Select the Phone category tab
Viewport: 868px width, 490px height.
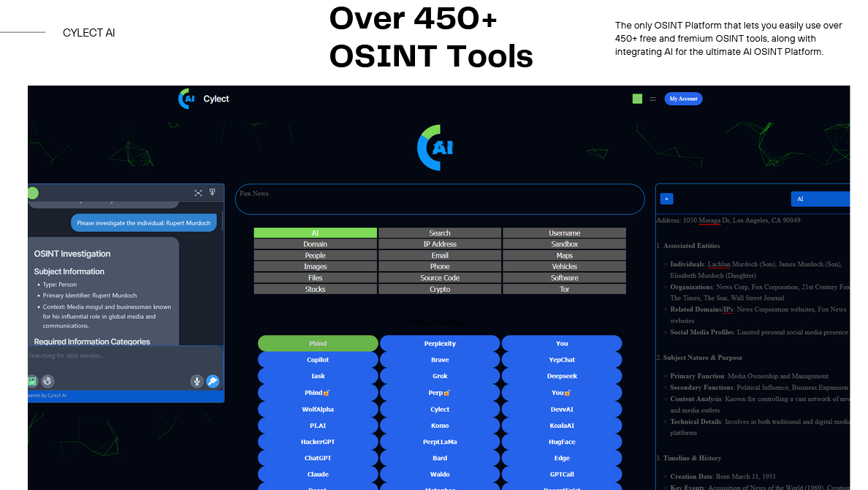[x=440, y=267]
